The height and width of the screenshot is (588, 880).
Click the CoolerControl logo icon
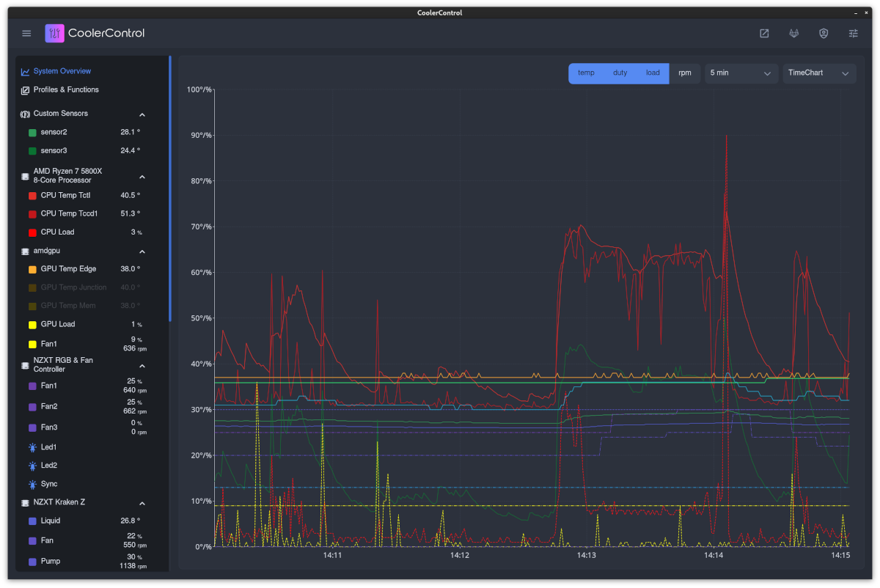pos(54,33)
